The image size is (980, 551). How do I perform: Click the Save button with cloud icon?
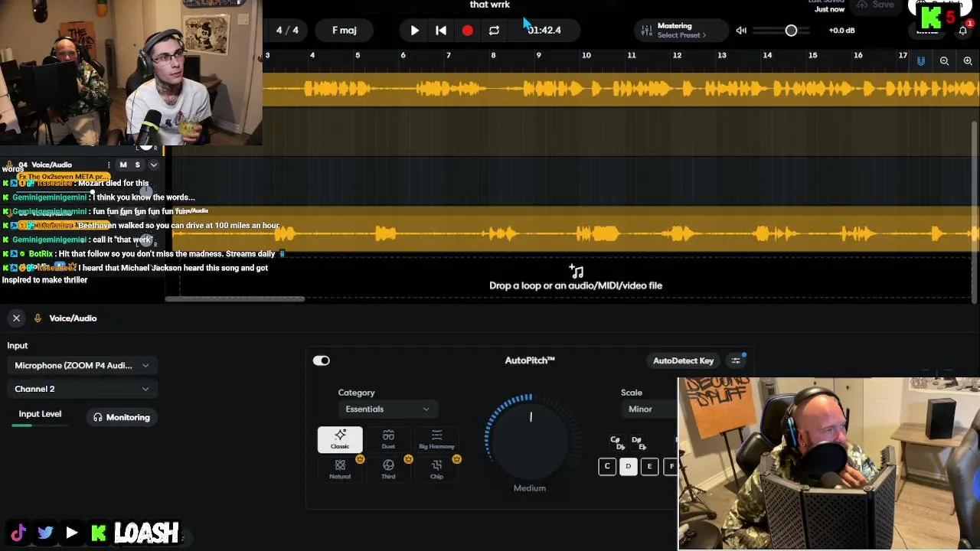[x=876, y=5]
